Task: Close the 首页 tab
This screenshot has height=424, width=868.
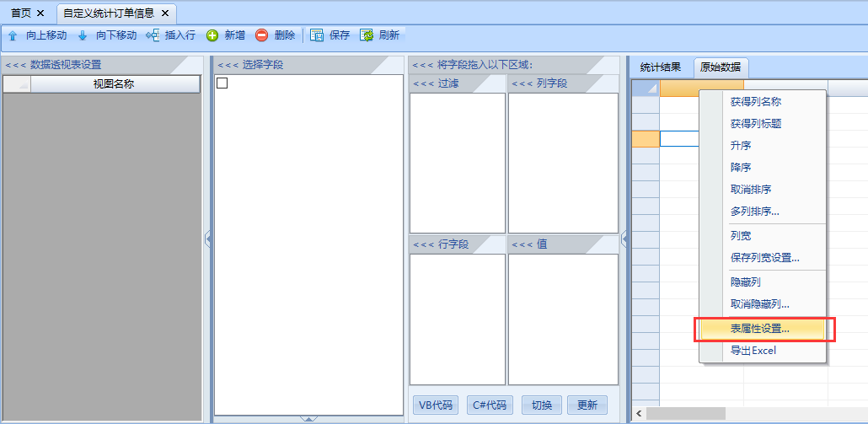Action: tap(40, 13)
